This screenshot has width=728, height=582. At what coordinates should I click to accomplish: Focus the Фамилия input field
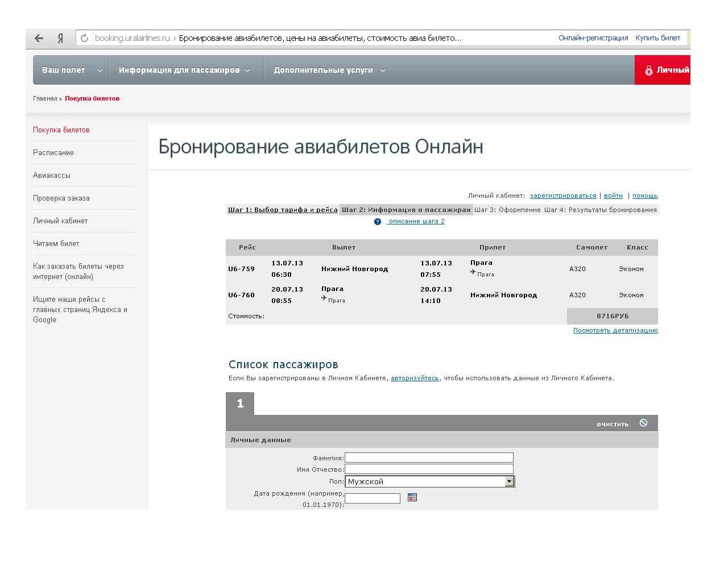[429, 458]
